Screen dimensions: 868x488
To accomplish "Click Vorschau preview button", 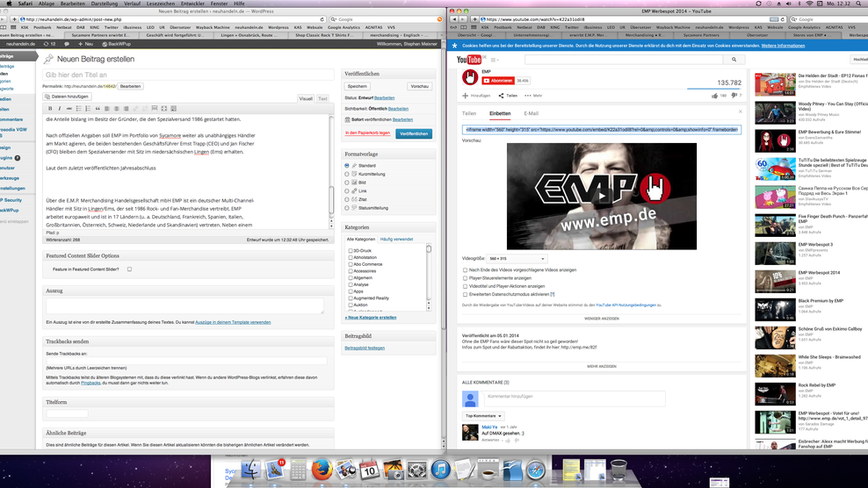I will coord(420,86).
